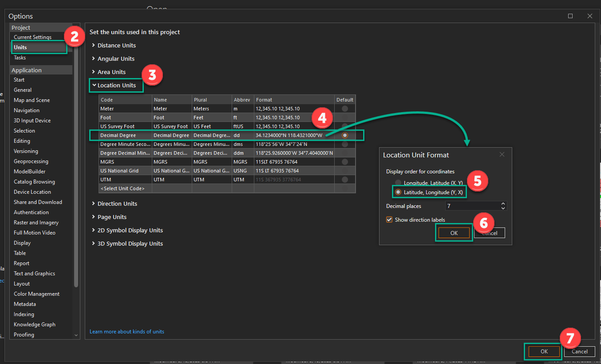Cancel the Options dialog
The height and width of the screenshot is (364, 601).
click(580, 351)
